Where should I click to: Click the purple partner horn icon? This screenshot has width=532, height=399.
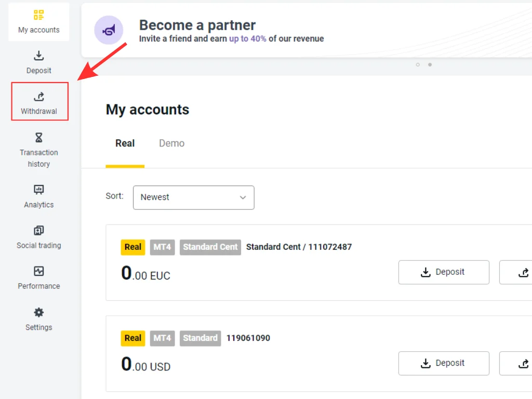click(109, 30)
